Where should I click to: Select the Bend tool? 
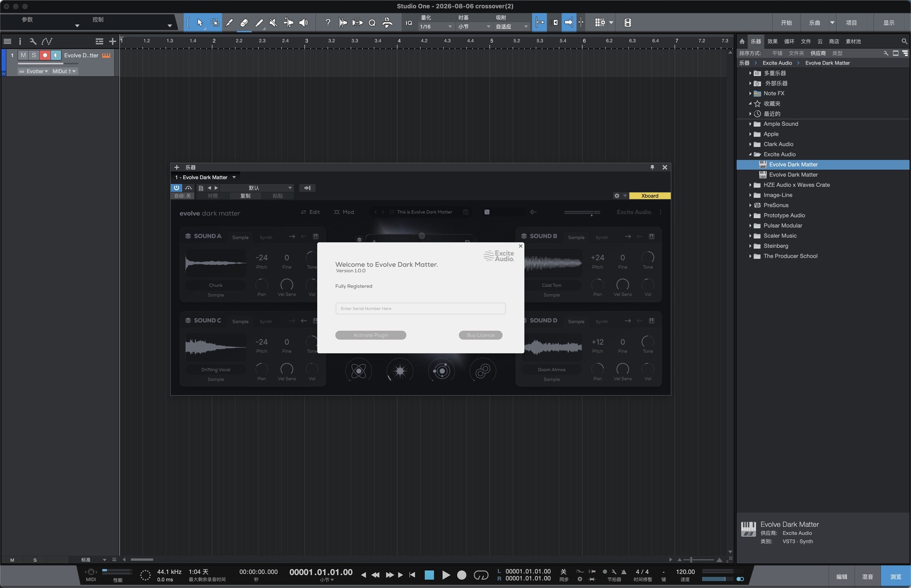tap(288, 22)
